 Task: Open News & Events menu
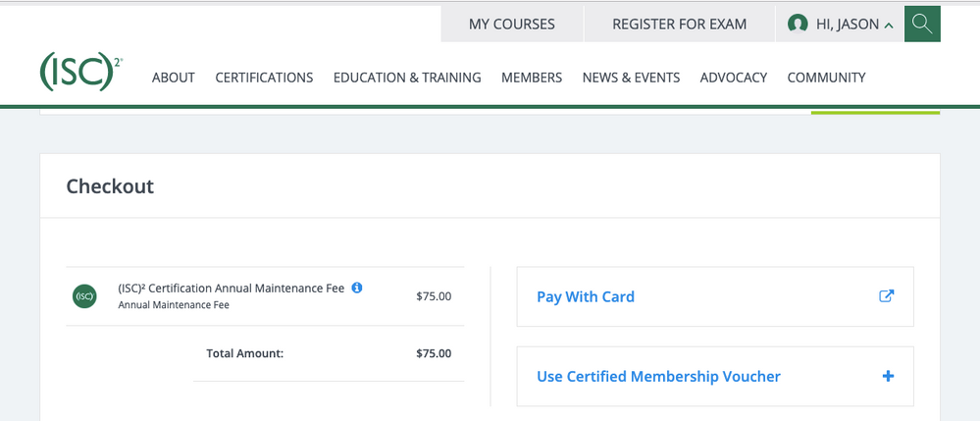[631, 78]
